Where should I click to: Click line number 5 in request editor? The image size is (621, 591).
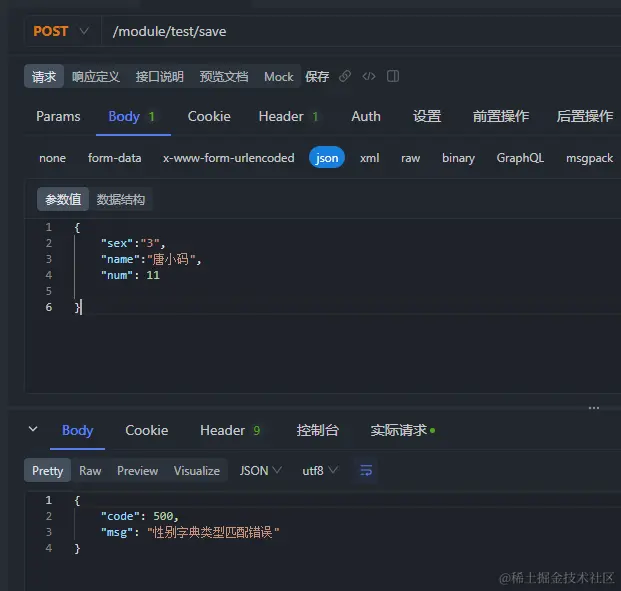pyautogui.click(x=49, y=291)
